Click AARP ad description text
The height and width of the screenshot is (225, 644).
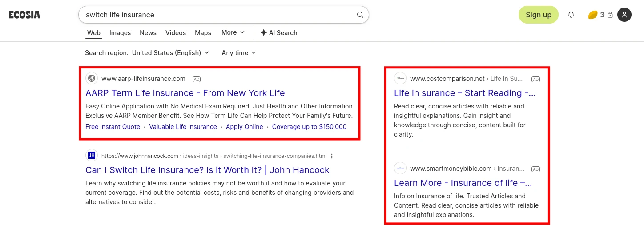(x=220, y=111)
